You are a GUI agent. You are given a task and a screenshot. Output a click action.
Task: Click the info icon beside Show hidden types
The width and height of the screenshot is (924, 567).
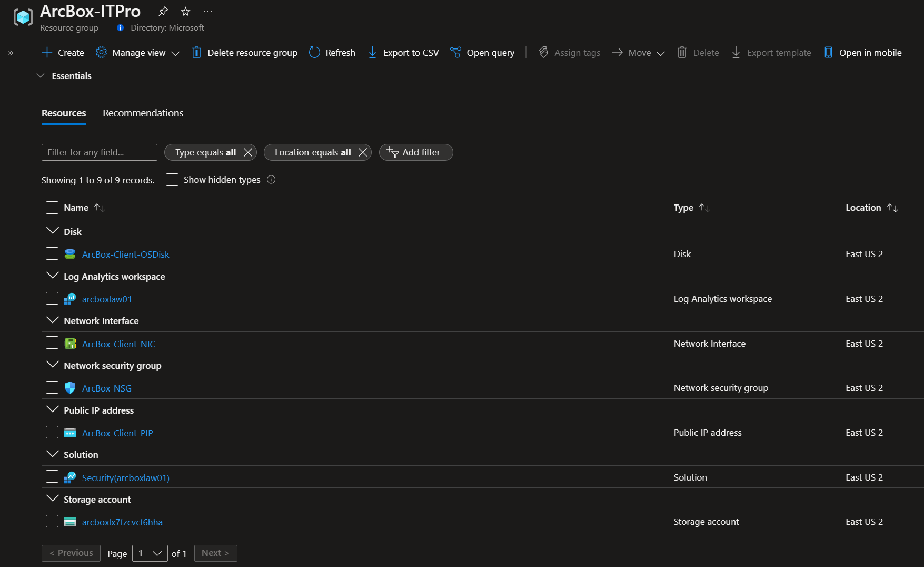point(271,180)
